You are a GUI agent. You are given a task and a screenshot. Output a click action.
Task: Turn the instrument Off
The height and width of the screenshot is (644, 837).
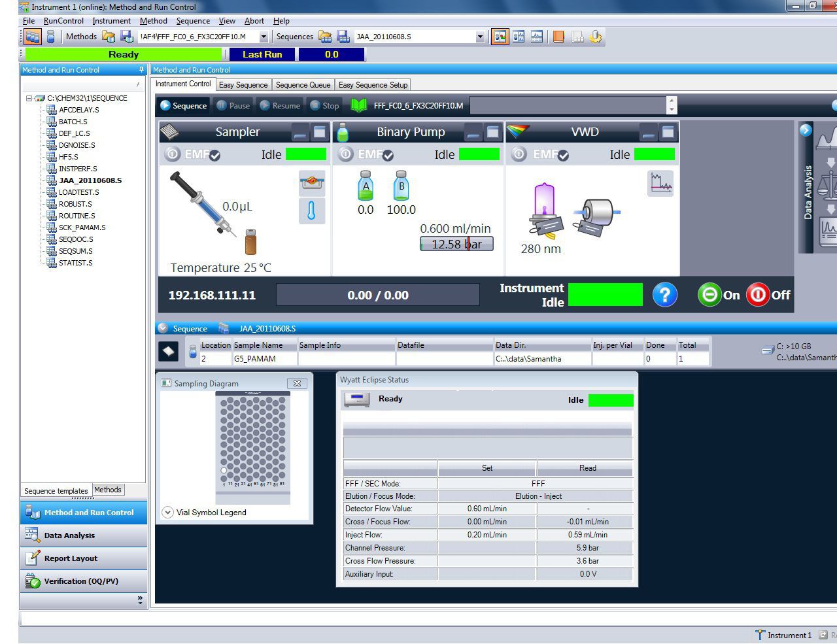point(758,295)
